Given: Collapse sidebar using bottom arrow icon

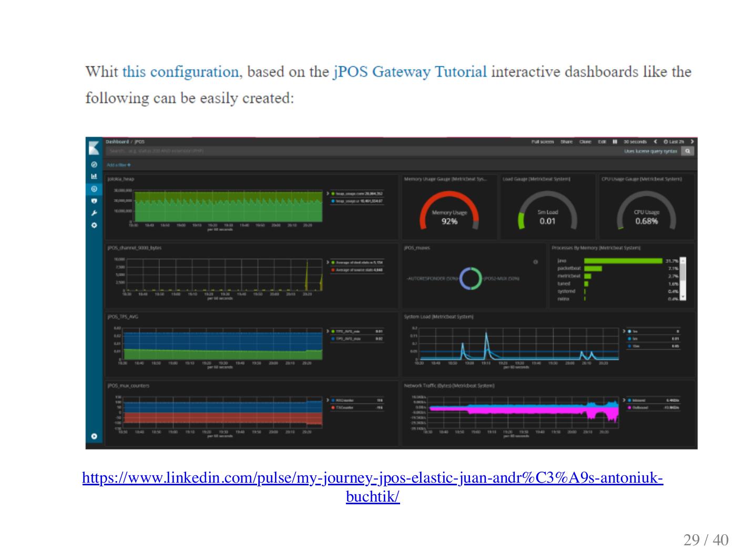Looking at the screenshot, I should [x=94, y=436].
